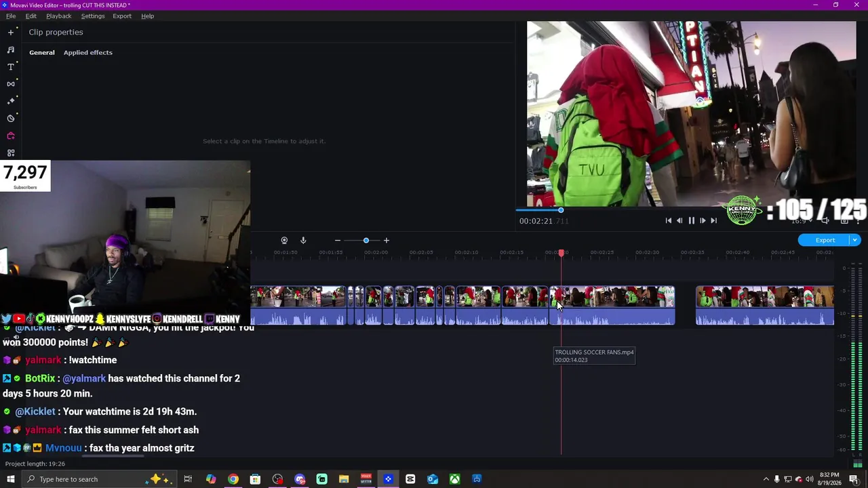Open the File menu
Viewport: 868px width, 488px height.
[11, 16]
